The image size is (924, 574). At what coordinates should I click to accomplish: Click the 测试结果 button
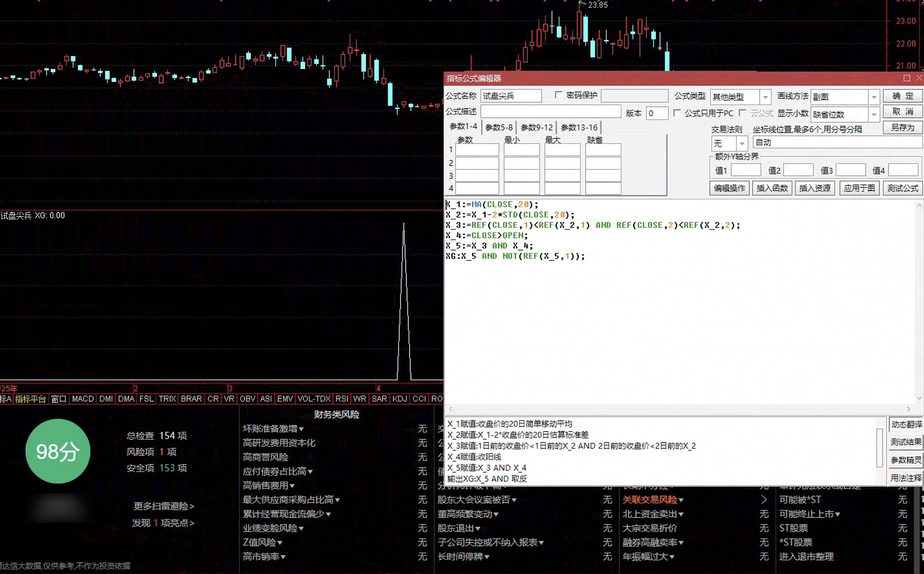906,442
